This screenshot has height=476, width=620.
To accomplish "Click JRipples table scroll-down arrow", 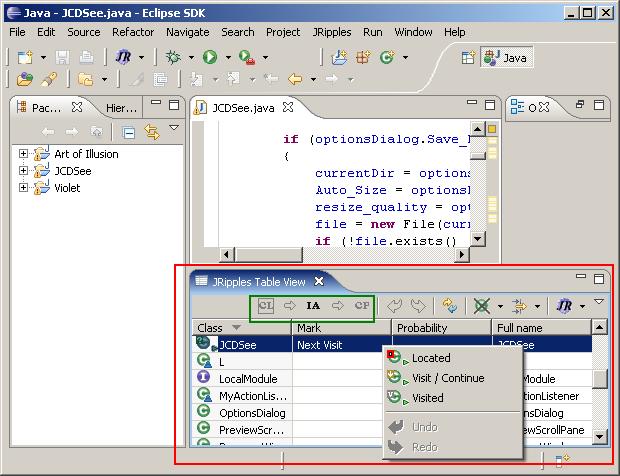I will [600, 436].
